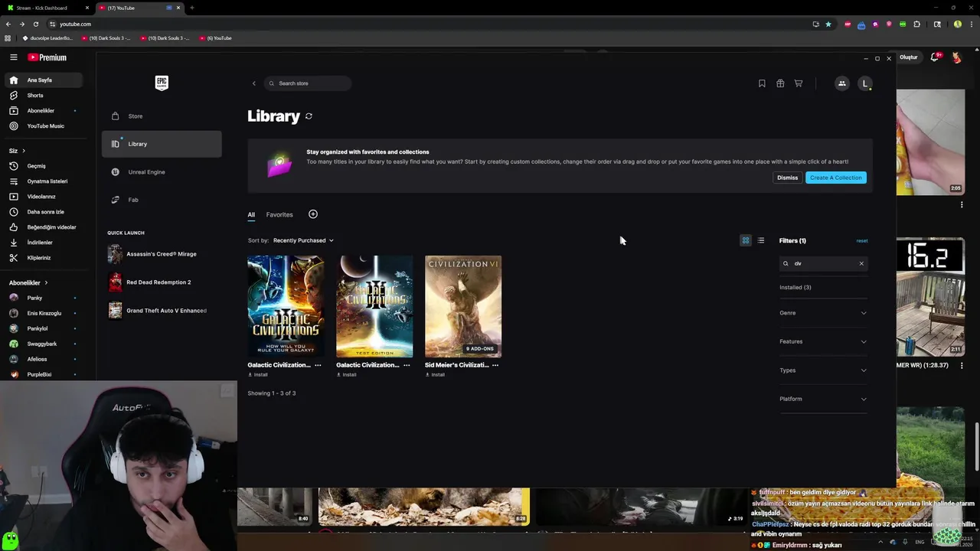
Task: Open the wishlist bookmark icon
Action: [762, 83]
